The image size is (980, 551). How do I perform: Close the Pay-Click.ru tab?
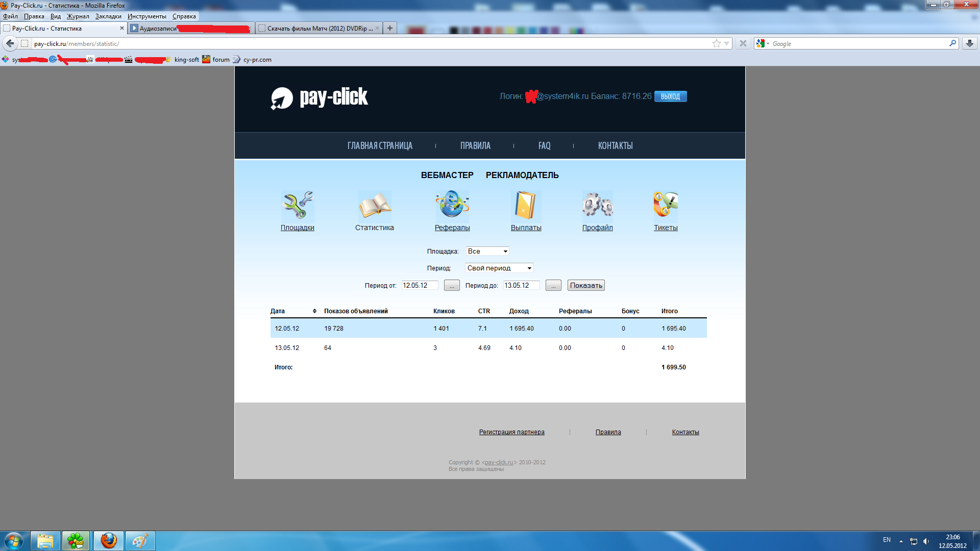click(x=121, y=28)
